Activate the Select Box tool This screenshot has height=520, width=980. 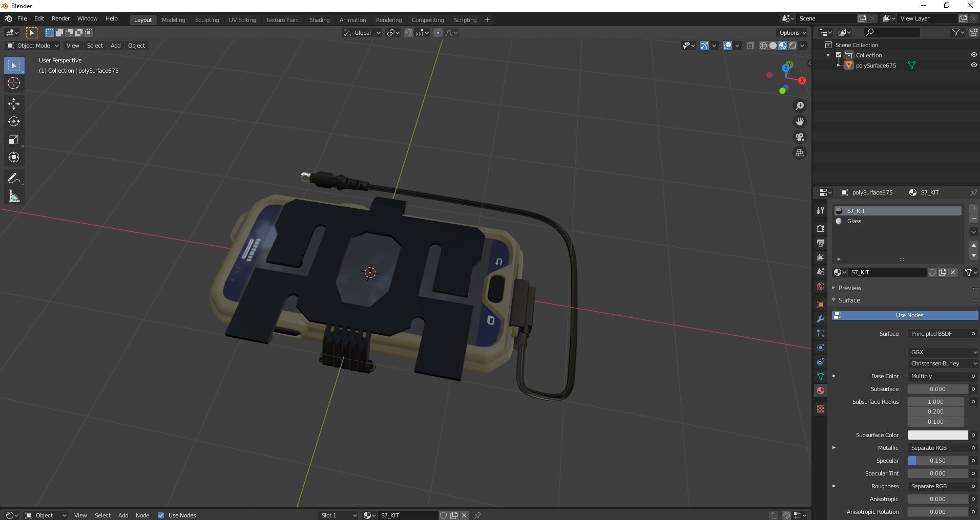pos(14,66)
